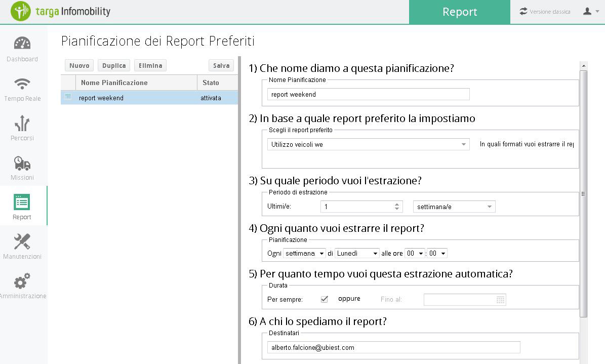This screenshot has width=605, height=364.
Task: Click the Fino al date field
Action: coord(465,300)
